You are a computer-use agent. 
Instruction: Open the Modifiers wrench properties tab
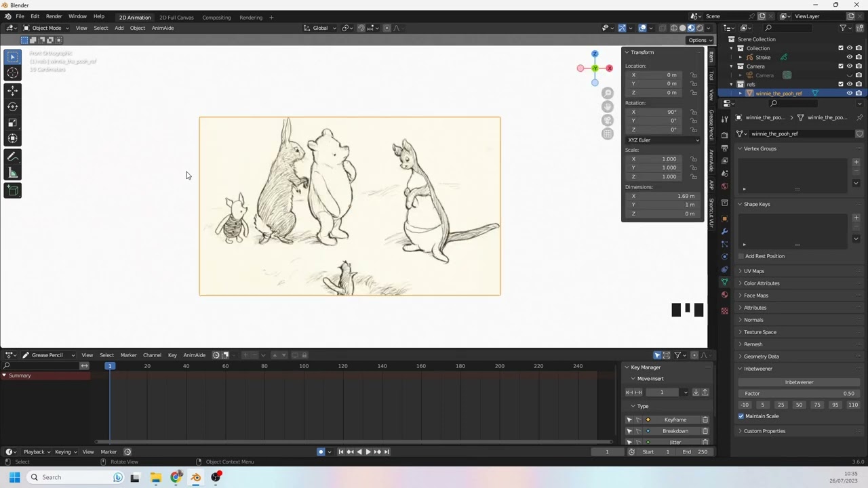pyautogui.click(x=724, y=231)
